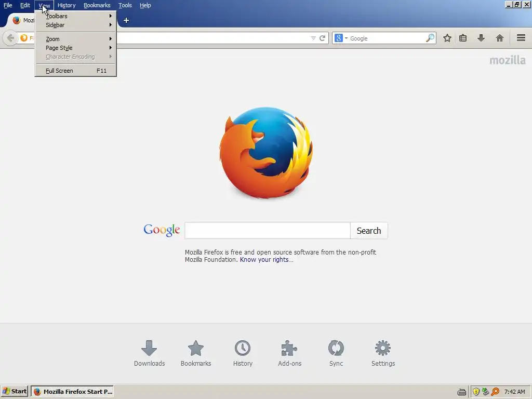532x399 pixels.
Task: Open the Bookmarks menu in menu bar
Action: click(97, 5)
